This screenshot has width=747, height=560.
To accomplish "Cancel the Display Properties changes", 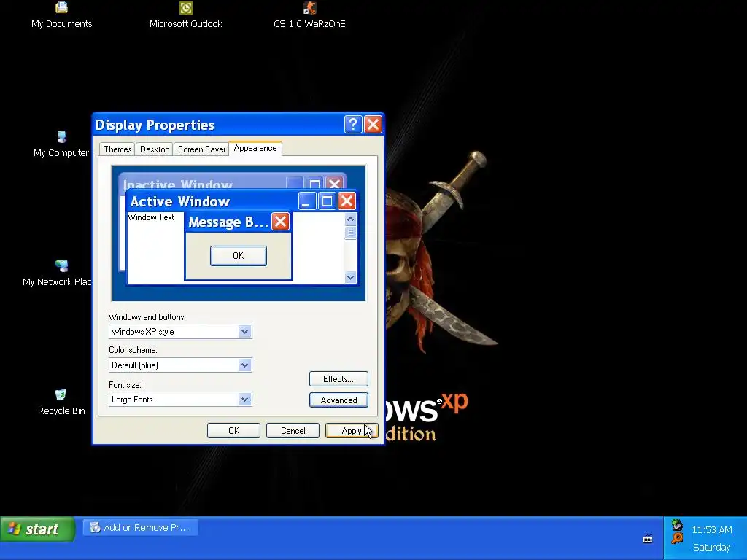I will pyautogui.click(x=293, y=430).
